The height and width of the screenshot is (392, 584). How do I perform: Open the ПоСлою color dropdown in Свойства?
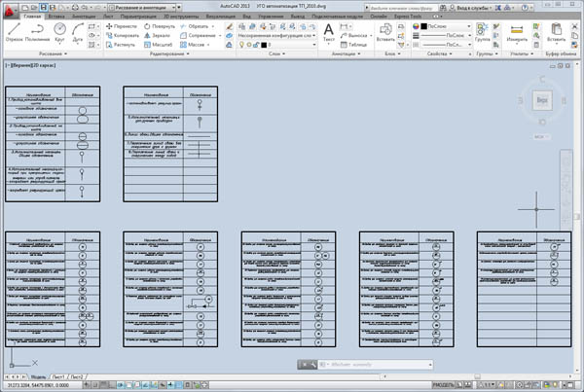pos(446,25)
